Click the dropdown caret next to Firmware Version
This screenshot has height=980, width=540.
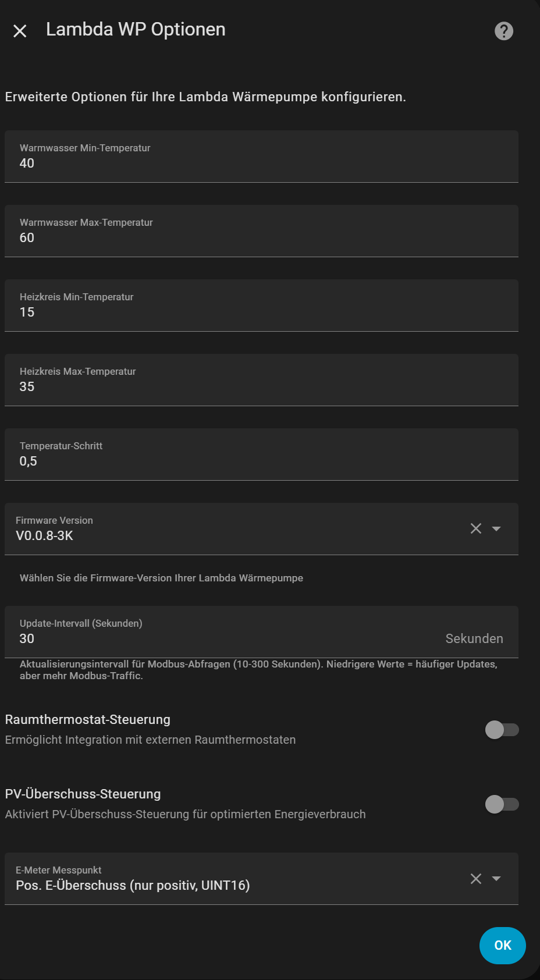click(497, 528)
